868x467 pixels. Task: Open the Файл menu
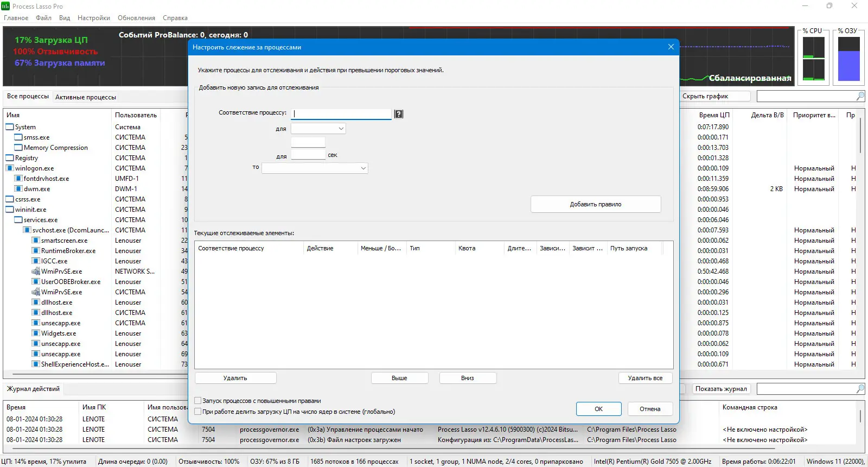click(44, 18)
